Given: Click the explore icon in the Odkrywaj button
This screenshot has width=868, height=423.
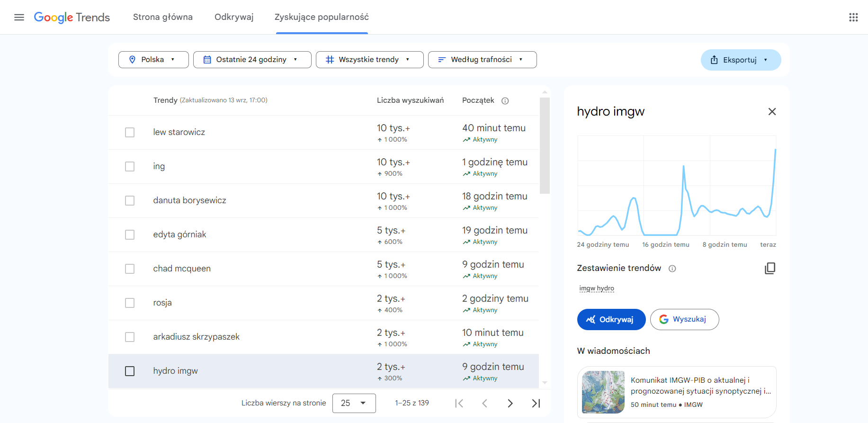Looking at the screenshot, I should pos(591,320).
